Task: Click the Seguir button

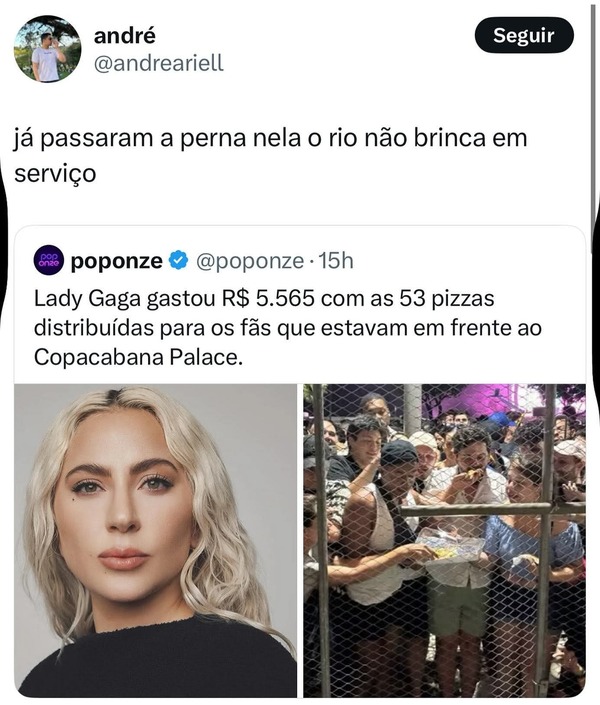Action: point(524,35)
